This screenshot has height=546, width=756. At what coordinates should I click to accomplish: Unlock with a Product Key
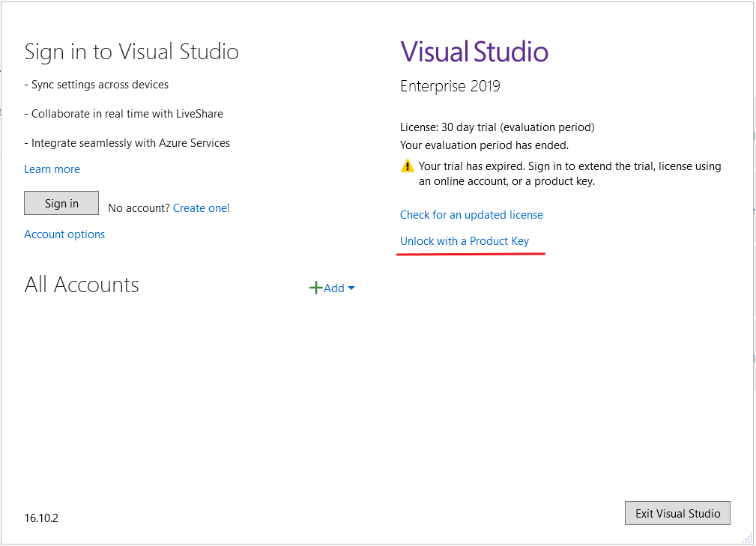point(465,241)
